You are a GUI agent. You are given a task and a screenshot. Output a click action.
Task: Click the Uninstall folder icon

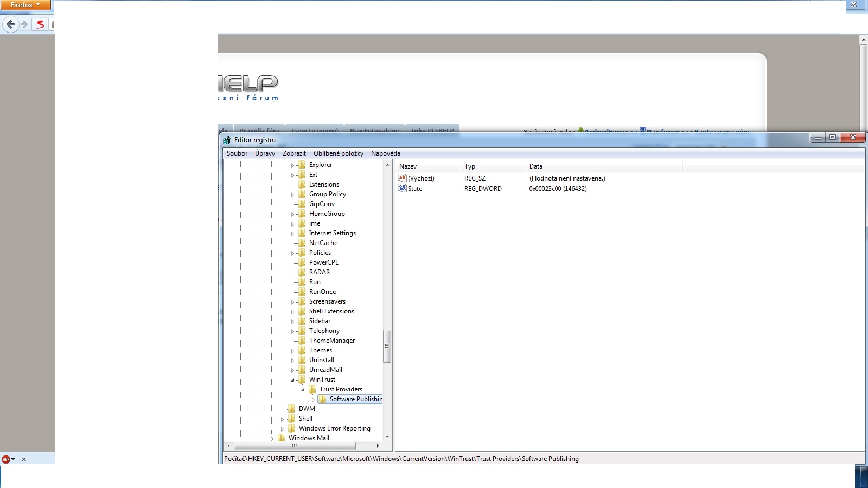pyautogui.click(x=302, y=360)
